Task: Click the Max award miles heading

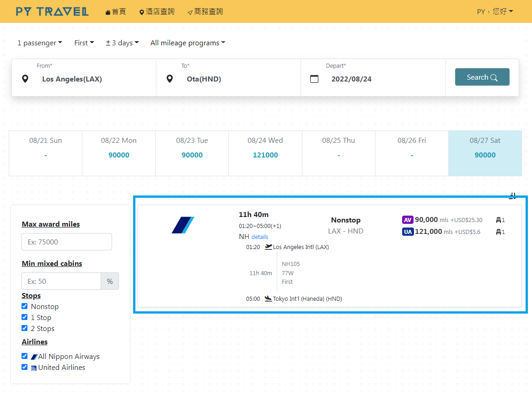Action: [x=51, y=224]
